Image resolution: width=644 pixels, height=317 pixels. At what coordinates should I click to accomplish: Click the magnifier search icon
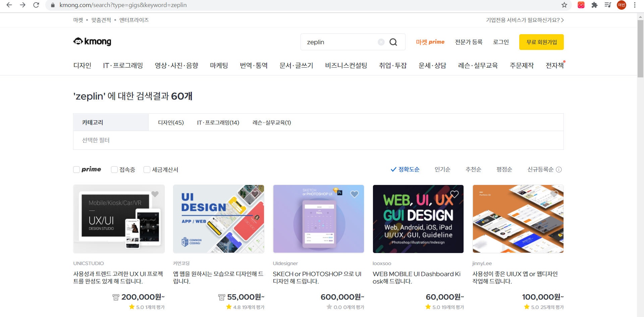(393, 42)
